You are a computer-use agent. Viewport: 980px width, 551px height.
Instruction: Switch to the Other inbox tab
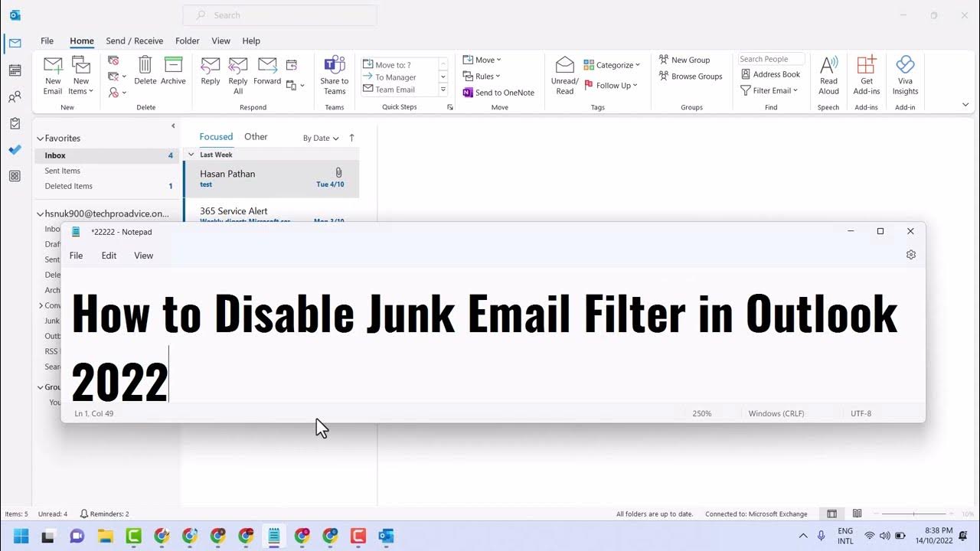tap(256, 137)
